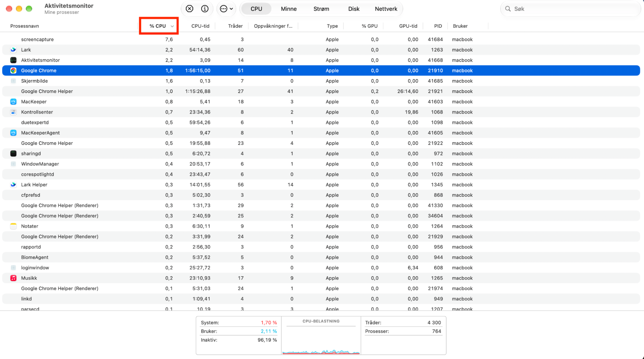Select the corespotlightd process row
Image resolution: width=644 pixels, height=359 pixels.
(321, 174)
